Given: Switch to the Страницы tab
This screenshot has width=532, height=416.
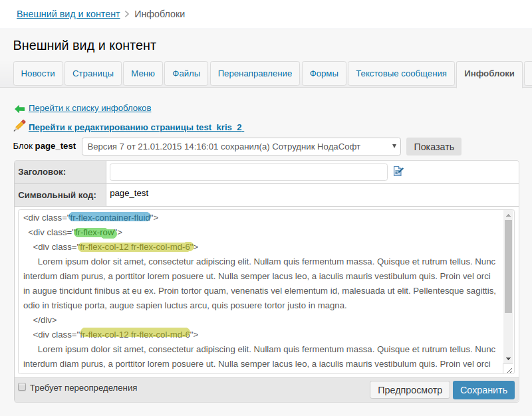Looking at the screenshot, I should pyautogui.click(x=93, y=74).
